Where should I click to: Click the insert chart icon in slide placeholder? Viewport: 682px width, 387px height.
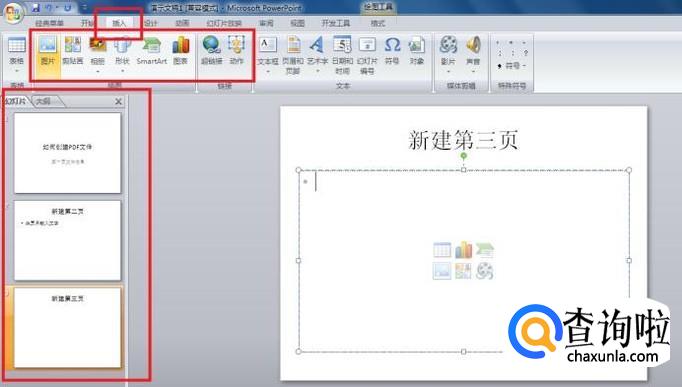463,250
